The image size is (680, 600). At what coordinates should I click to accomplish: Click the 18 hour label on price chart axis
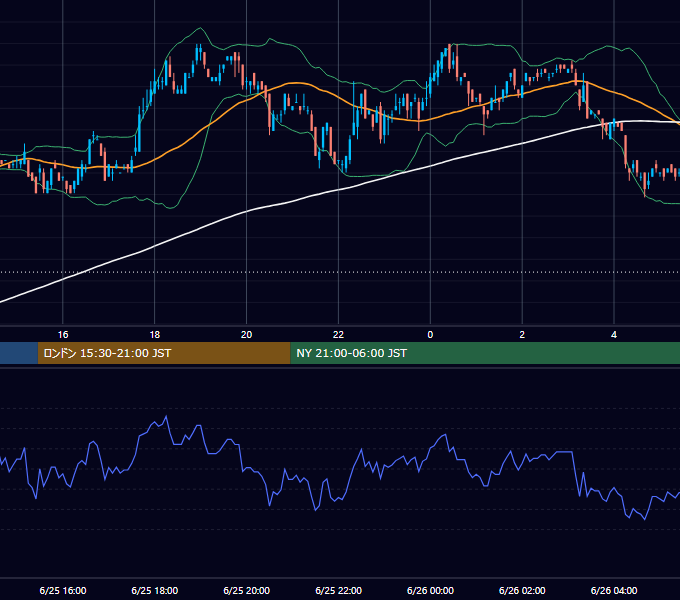pyautogui.click(x=155, y=335)
